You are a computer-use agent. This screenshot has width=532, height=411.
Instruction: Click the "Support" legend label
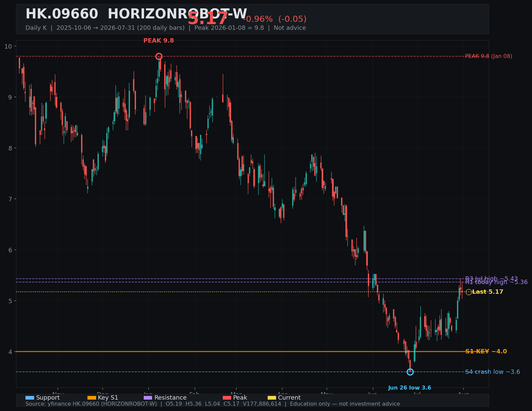pyautogui.click(x=48, y=398)
